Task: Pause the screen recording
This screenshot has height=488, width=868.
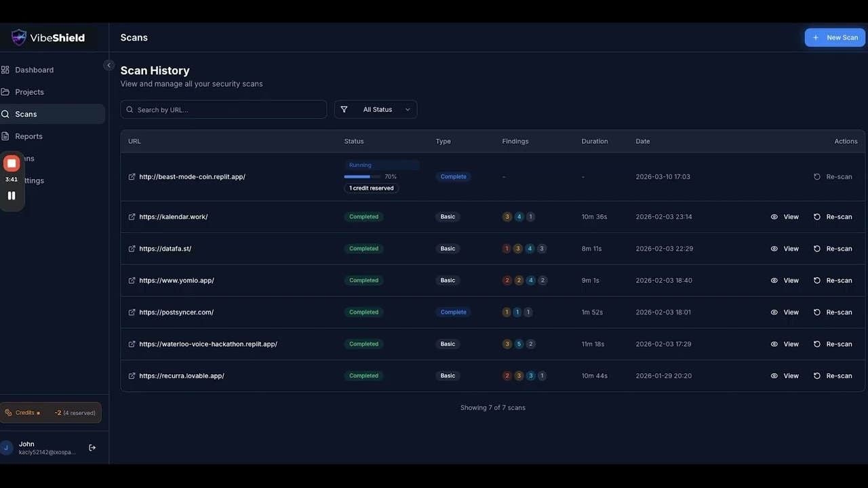Action: (12, 195)
